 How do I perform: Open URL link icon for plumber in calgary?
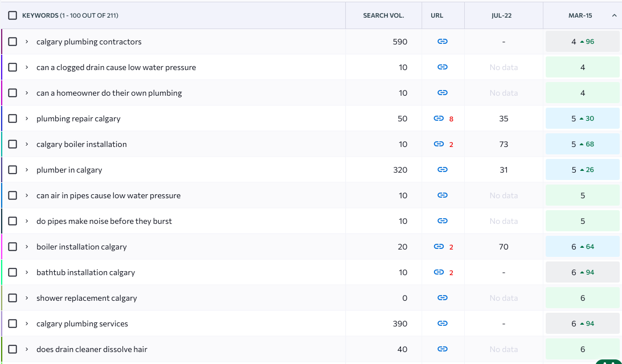(x=442, y=170)
